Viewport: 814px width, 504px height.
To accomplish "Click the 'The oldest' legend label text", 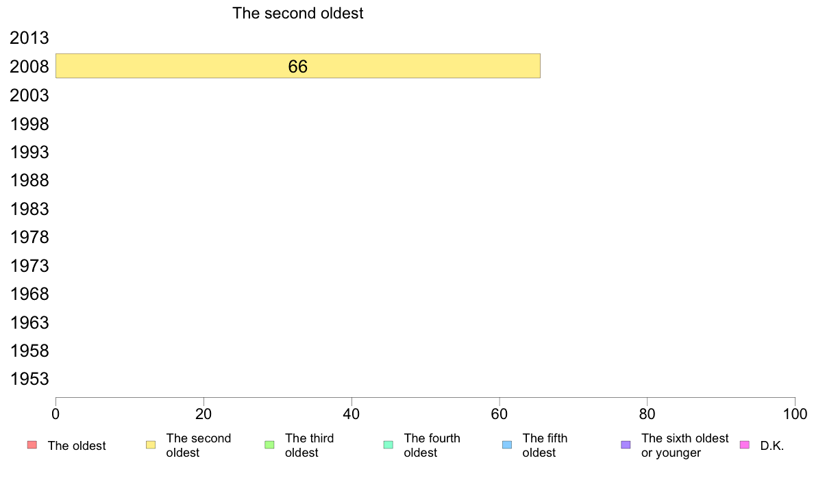I will 77,446.
